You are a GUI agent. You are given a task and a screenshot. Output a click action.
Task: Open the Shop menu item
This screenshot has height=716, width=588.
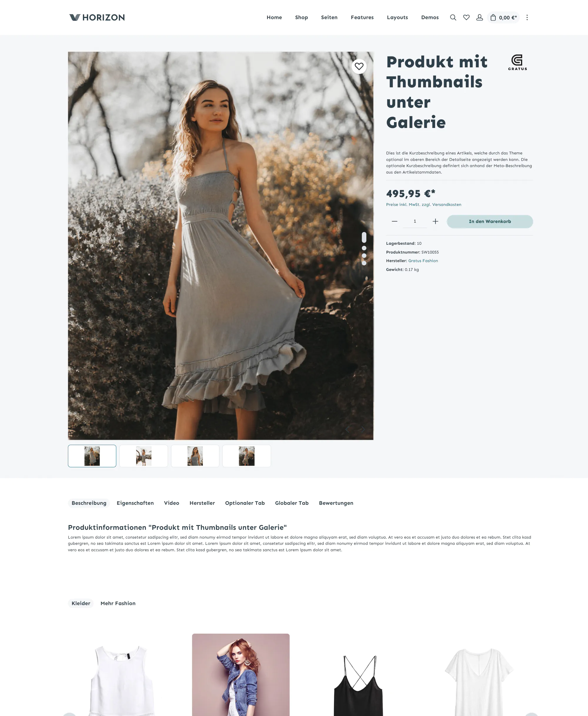(301, 17)
